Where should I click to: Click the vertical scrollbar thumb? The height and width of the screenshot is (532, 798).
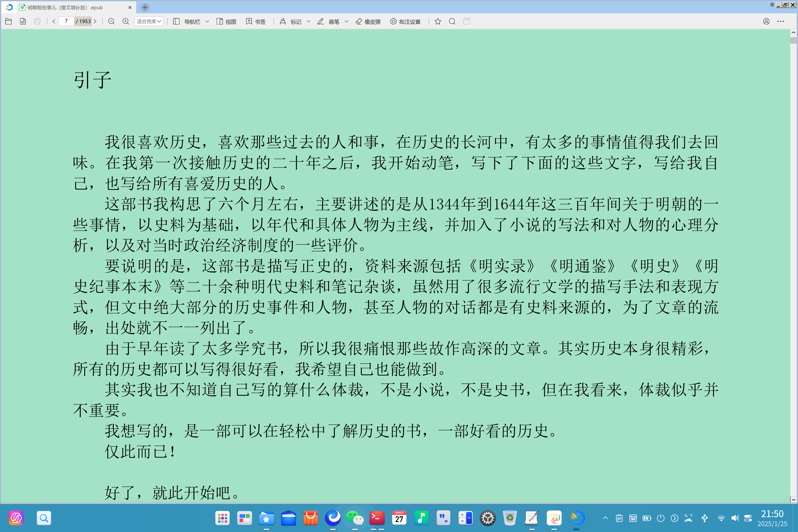click(x=793, y=40)
